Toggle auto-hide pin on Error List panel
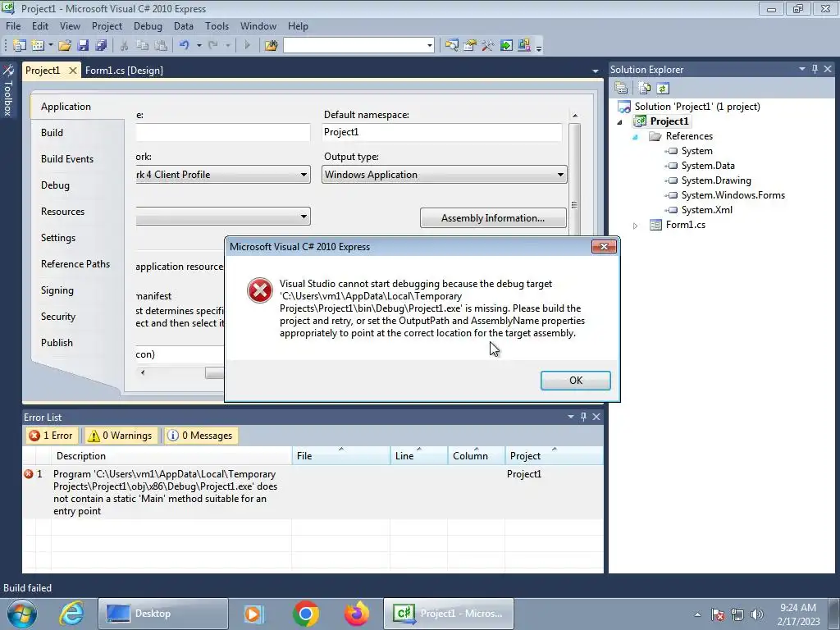The width and height of the screenshot is (840, 630). point(583,417)
